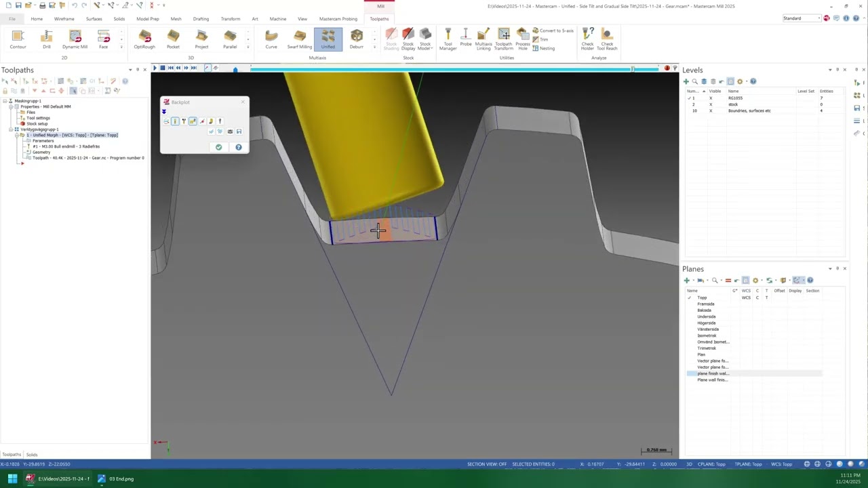The height and width of the screenshot is (488, 868).
Task: Play the backplot simulation
Action: click(155, 68)
